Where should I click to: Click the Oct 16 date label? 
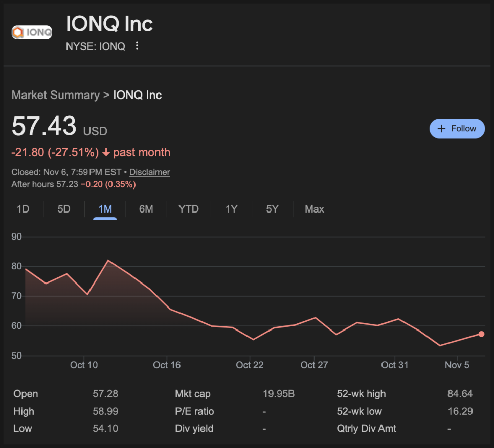click(x=167, y=365)
